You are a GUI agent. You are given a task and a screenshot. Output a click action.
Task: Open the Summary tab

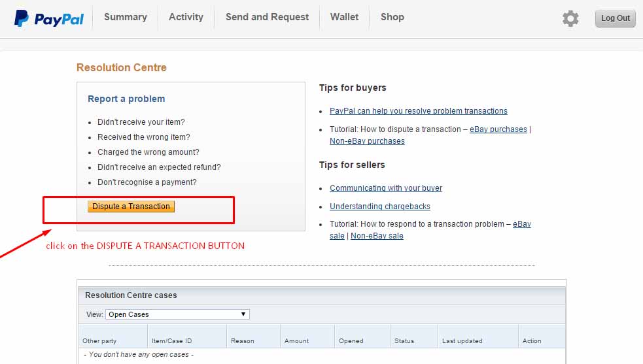coord(126,17)
